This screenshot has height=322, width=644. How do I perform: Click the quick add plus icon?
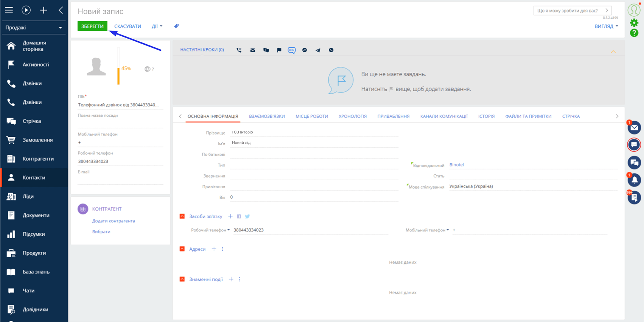(44, 10)
